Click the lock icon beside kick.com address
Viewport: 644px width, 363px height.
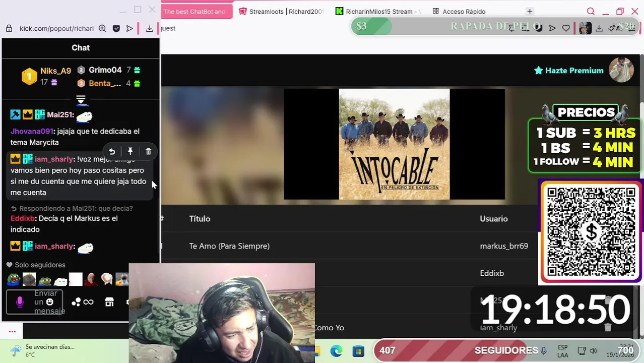click(9, 28)
